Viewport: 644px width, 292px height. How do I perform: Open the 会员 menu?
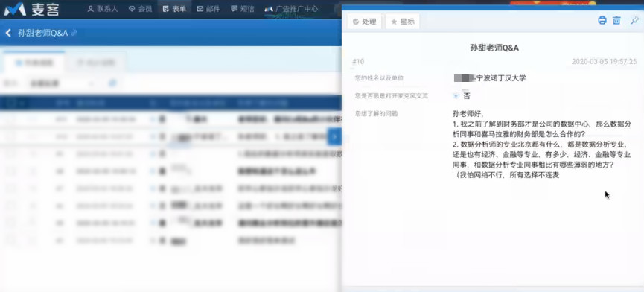click(141, 9)
